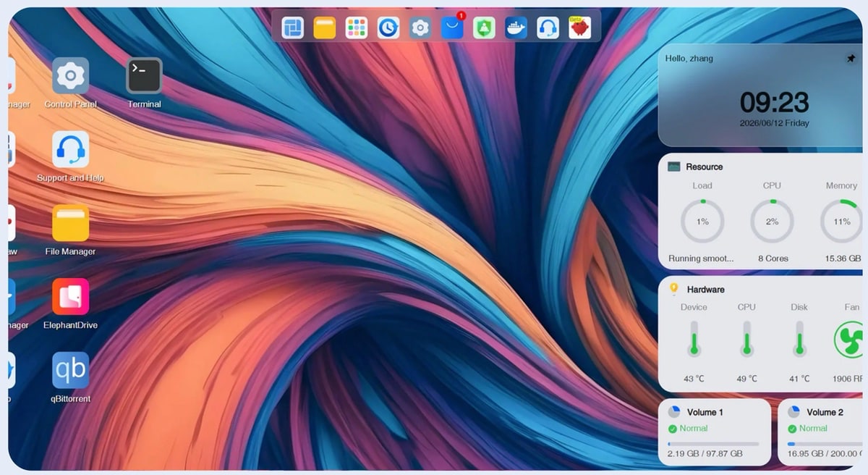Launch Terminal from the desktop
Image resolution: width=868 pixels, height=475 pixels.
(144, 75)
